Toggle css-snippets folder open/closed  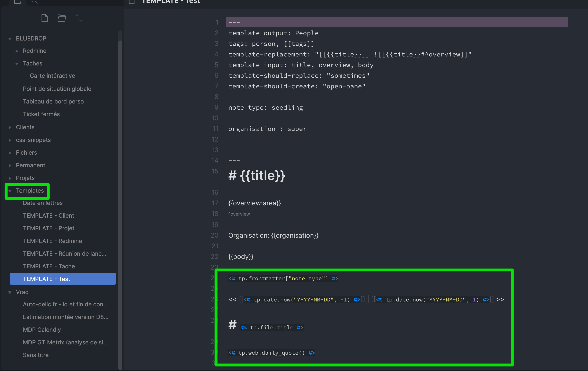(10, 140)
